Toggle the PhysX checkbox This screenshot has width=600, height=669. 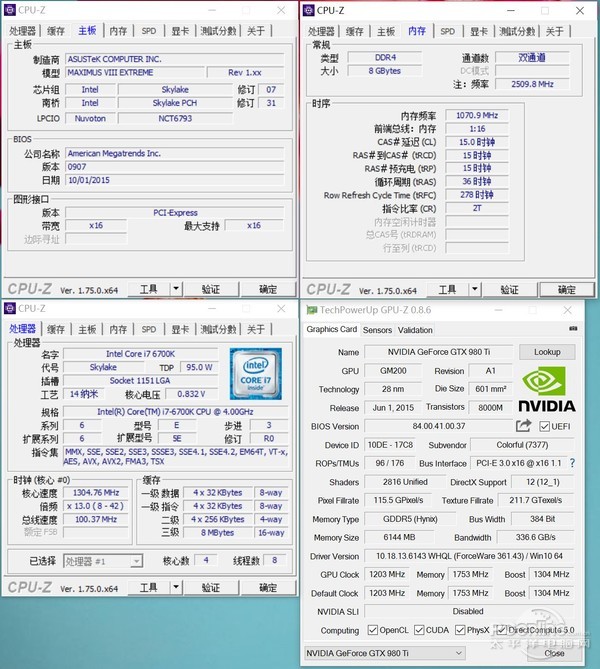tap(460, 630)
